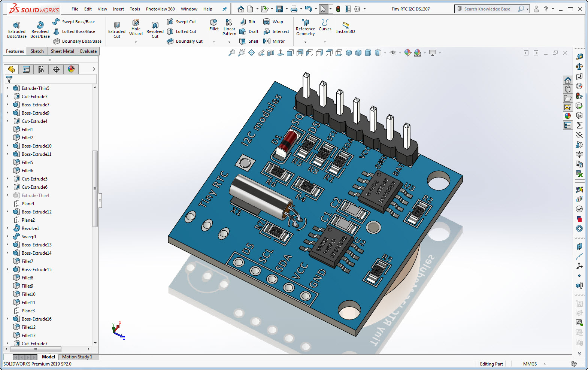
Task: Click the Help question mark icon
Action: (x=546, y=9)
